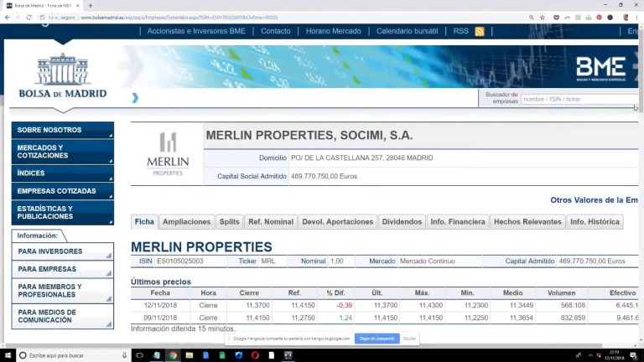The height and width of the screenshot is (362, 644).
Task: Reload the page with the refresh icon
Action: [x=29, y=18]
